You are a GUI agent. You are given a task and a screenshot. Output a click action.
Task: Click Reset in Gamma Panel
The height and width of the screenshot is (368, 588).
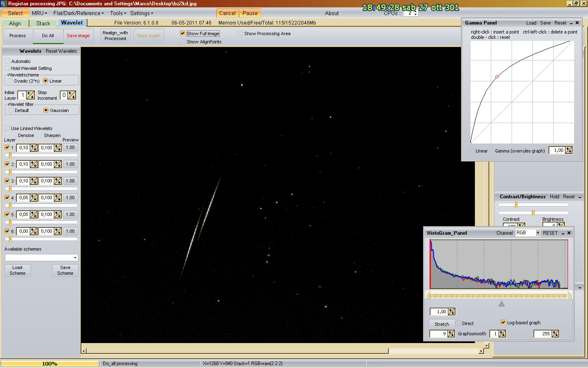tap(560, 23)
